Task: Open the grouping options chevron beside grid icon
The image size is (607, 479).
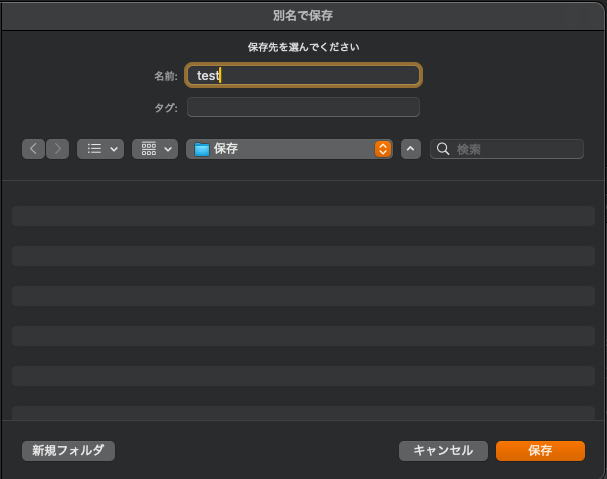Action: [x=168, y=149]
